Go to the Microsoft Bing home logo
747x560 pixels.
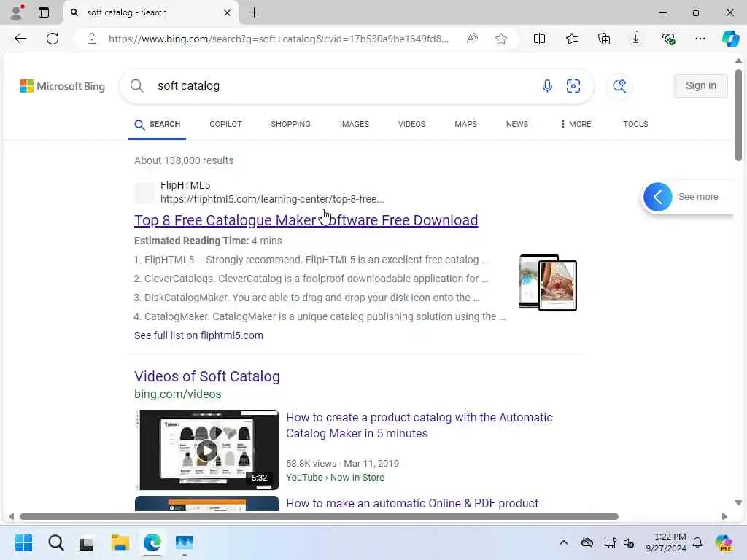[x=63, y=86]
